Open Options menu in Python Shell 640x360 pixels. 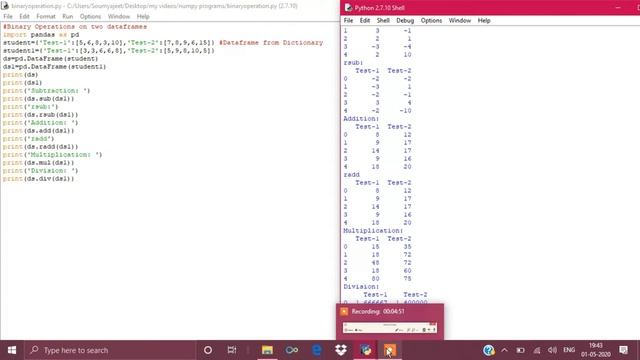tap(431, 20)
